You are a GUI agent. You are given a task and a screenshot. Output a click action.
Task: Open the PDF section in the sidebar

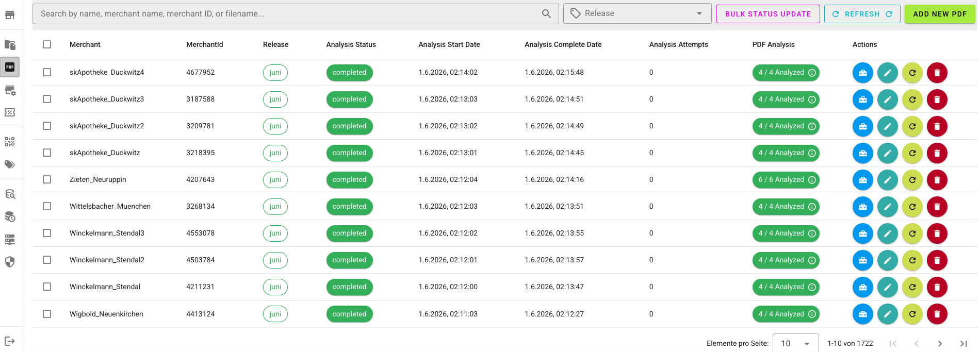[10, 67]
